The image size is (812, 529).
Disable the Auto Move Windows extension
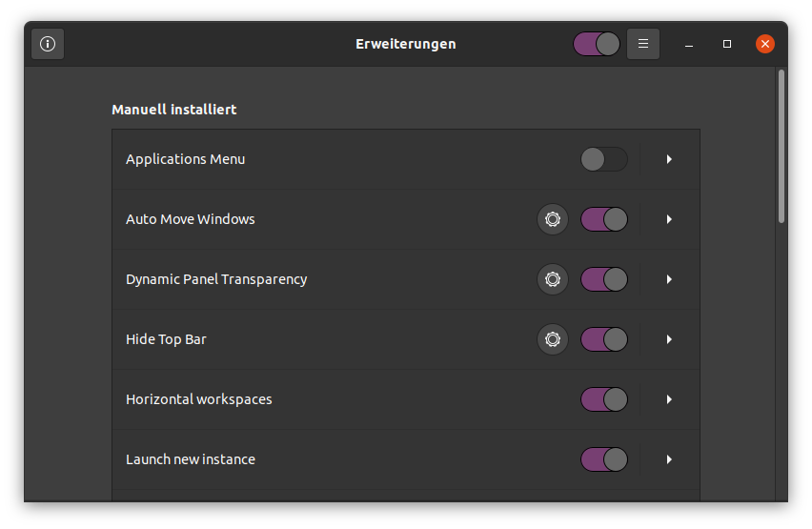[604, 219]
